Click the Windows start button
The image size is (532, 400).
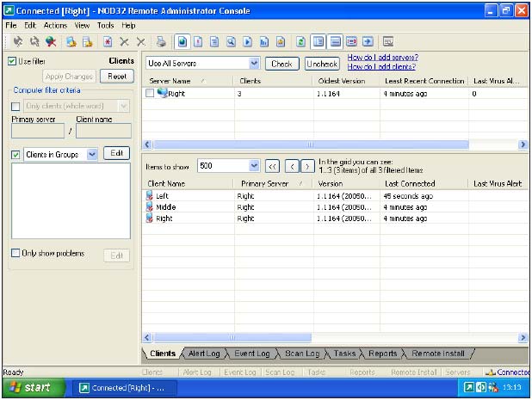click(x=34, y=387)
